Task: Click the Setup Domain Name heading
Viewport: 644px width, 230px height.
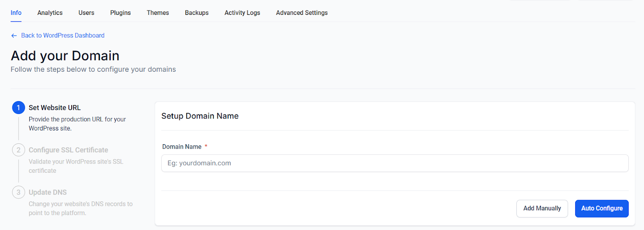Action: 200,116
